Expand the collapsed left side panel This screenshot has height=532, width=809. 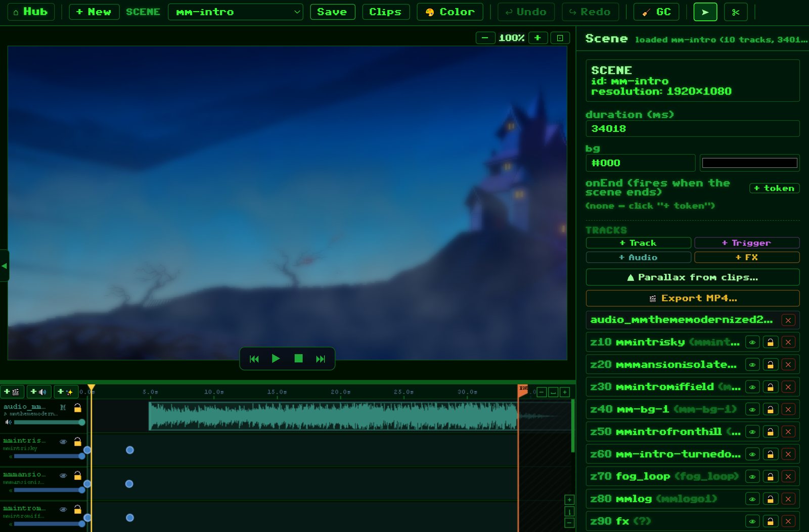click(x=4, y=265)
